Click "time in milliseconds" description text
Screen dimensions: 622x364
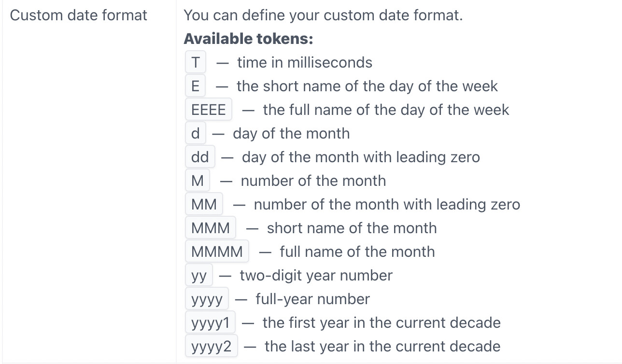(x=304, y=63)
